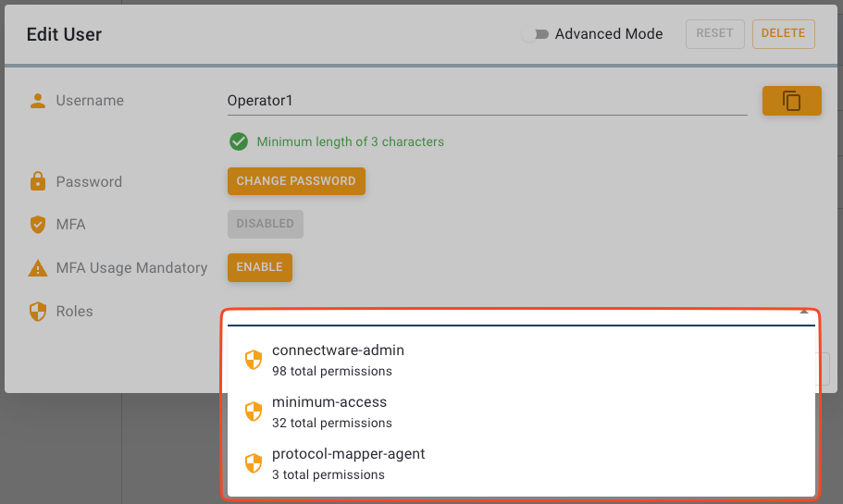Image resolution: width=843 pixels, height=504 pixels.
Task: Click the Username field containing Operator1
Action: click(x=487, y=101)
